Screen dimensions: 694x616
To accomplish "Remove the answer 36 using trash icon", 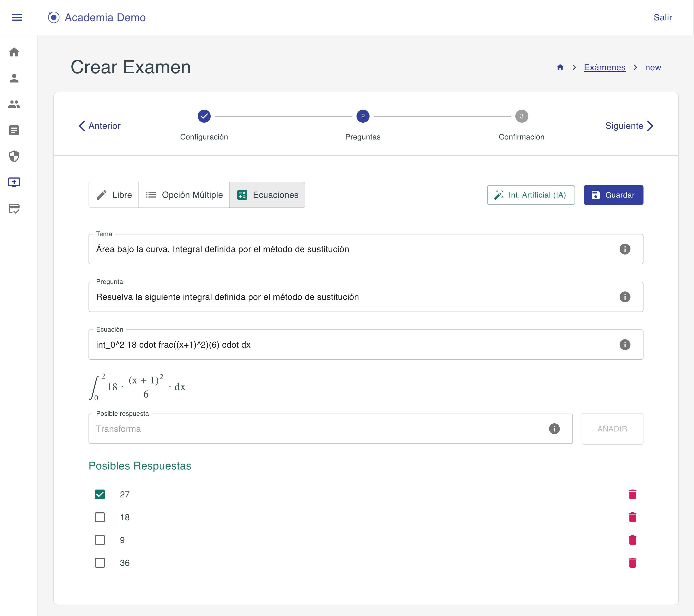I will point(632,563).
